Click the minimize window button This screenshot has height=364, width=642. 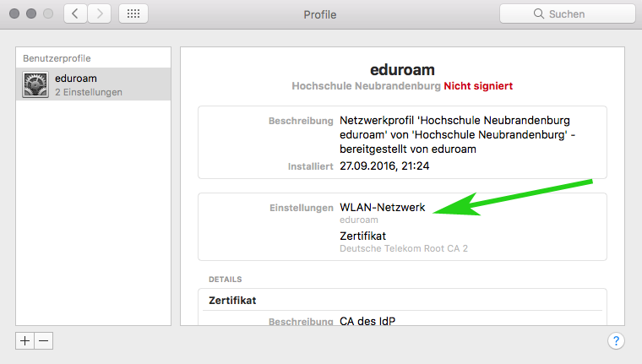coord(31,14)
